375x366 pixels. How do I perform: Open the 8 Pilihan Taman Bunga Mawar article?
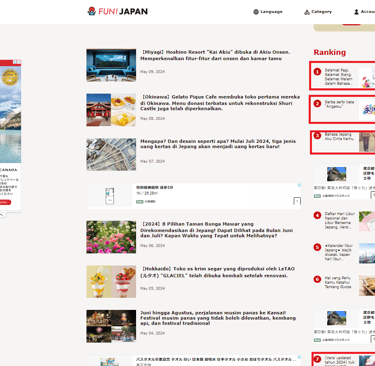click(217, 230)
